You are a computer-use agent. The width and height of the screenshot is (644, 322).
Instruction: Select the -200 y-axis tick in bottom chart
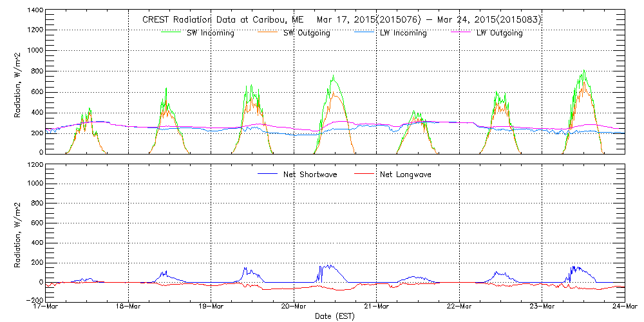[33, 301]
